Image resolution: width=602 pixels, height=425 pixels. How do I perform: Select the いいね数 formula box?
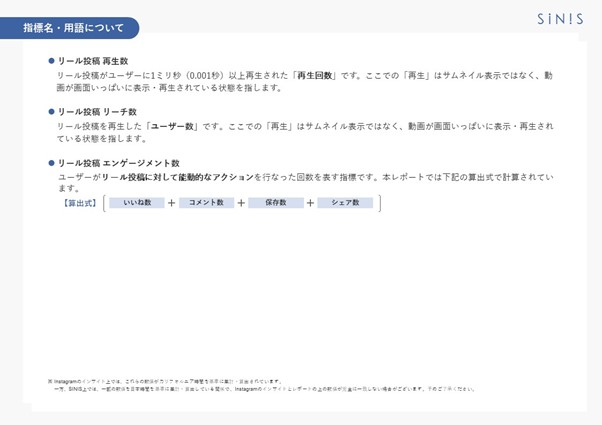point(137,203)
